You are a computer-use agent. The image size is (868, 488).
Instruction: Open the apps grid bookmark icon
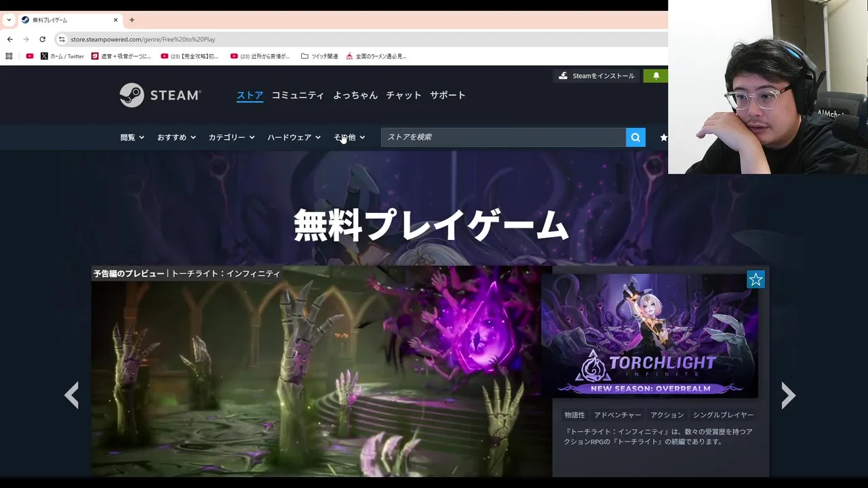coord(9,56)
